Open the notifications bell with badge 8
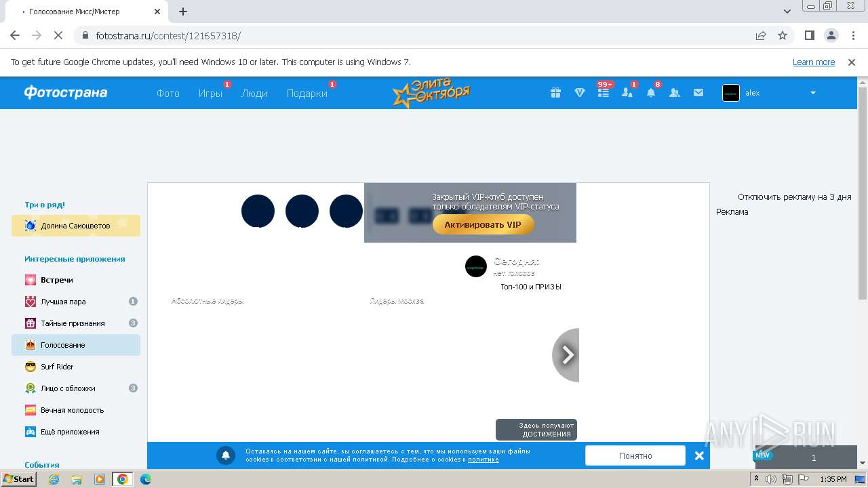The image size is (868, 488). tap(651, 93)
